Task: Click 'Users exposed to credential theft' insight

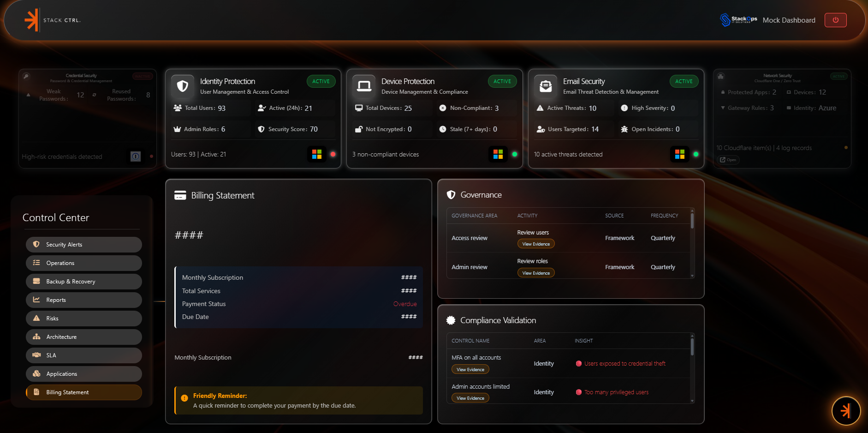Action: point(625,363)
